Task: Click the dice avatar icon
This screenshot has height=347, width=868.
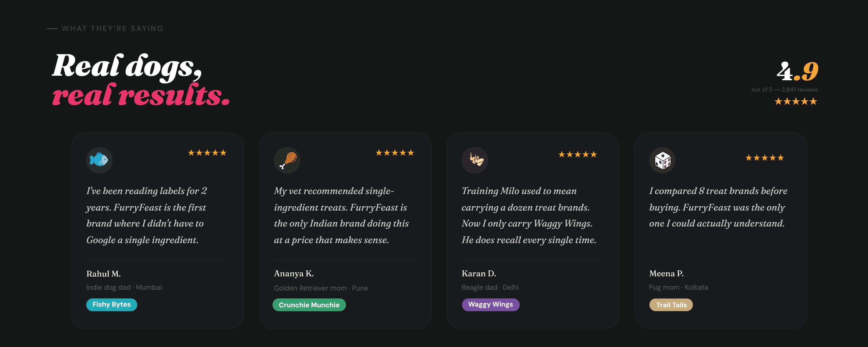Action: tap(662, 160)
